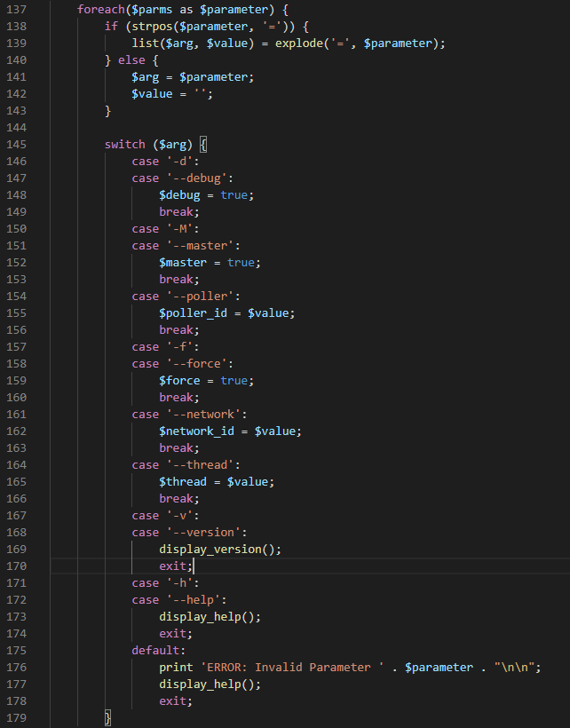This screenshot has height=728, width=570.
Task: Click line number 170 in the gutter
Action: tap(16, 566)
